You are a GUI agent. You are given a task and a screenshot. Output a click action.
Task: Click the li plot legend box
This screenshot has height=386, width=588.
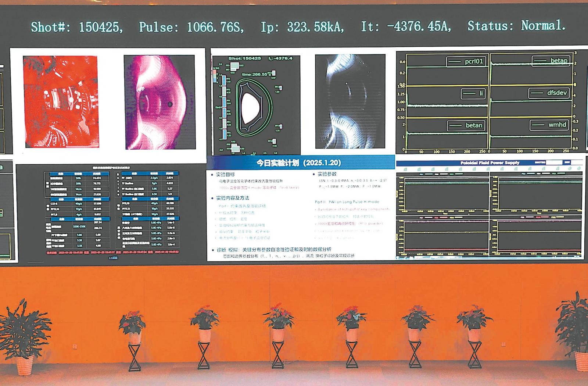point(473,93)
